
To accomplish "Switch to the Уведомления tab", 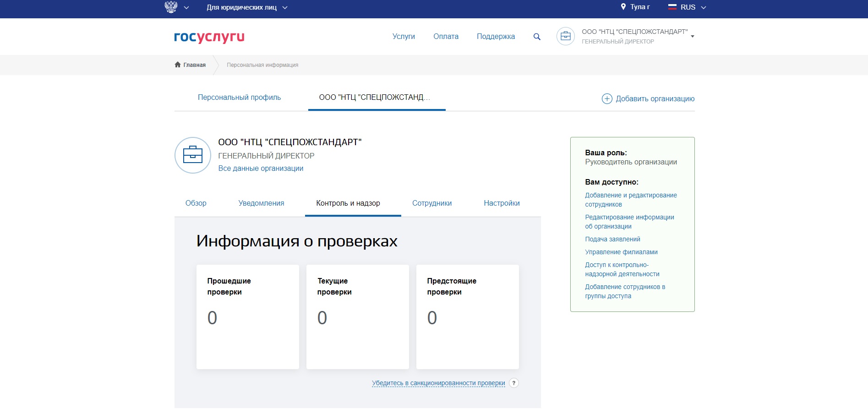I will pos(261,203).
